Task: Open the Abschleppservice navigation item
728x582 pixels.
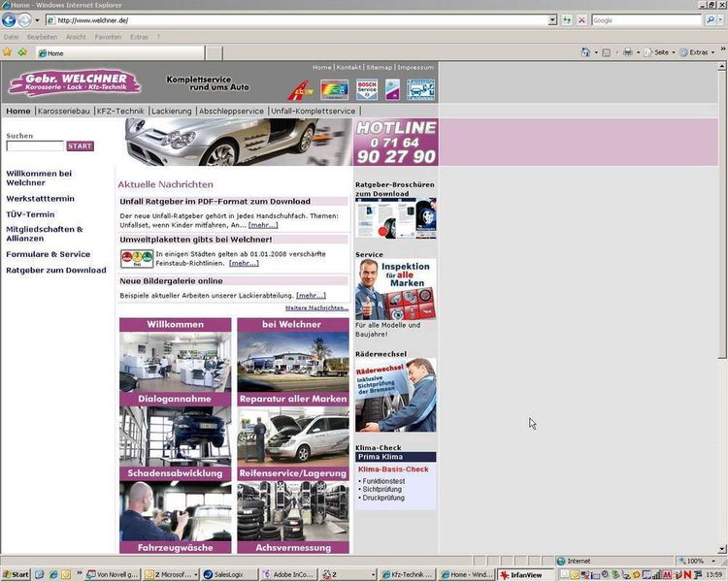Action: 231,111
